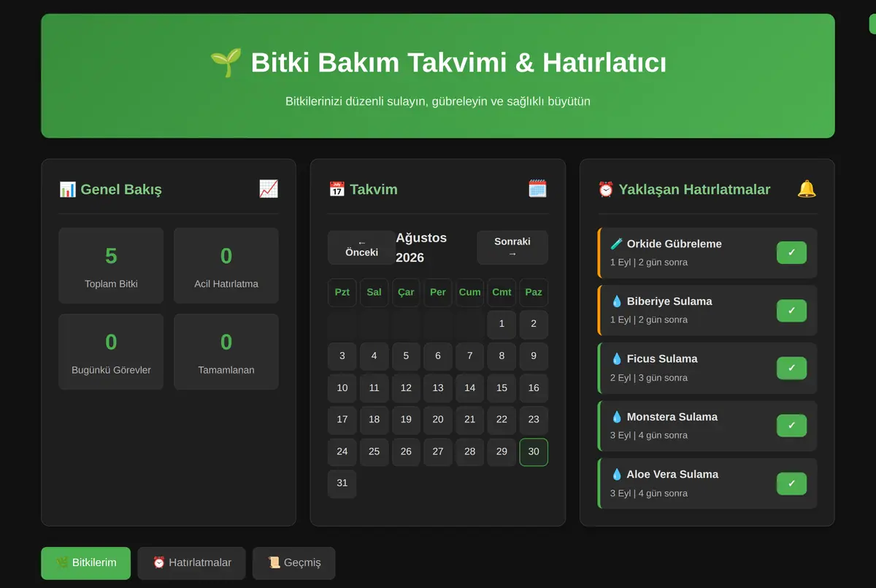This screenshot has width=876, height=588.
Task: Click the test tube icon of Orkide Gübreleme
Action: [617, 244]
